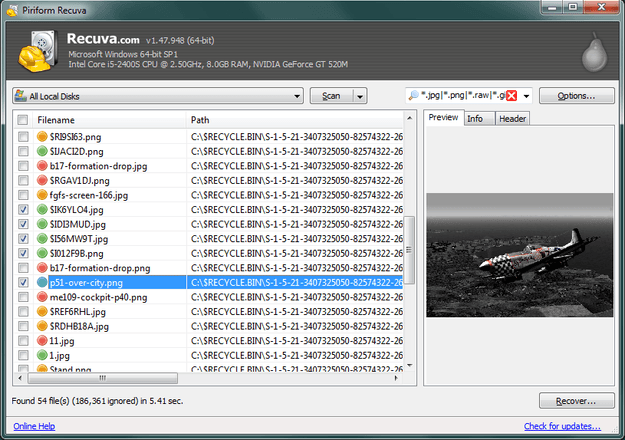
Task: Open the Online Help link
Action: [34, 426]
